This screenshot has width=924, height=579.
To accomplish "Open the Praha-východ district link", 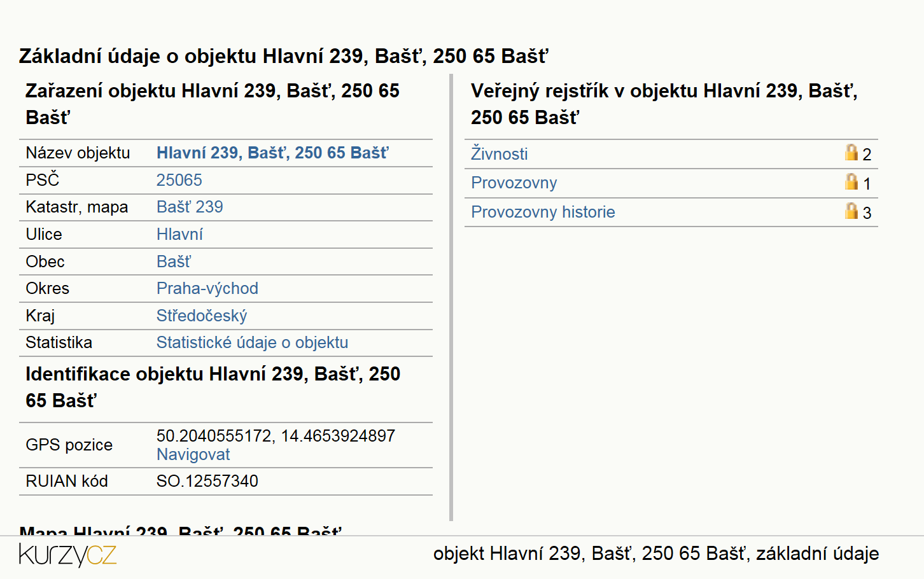I will click(207, 288).
